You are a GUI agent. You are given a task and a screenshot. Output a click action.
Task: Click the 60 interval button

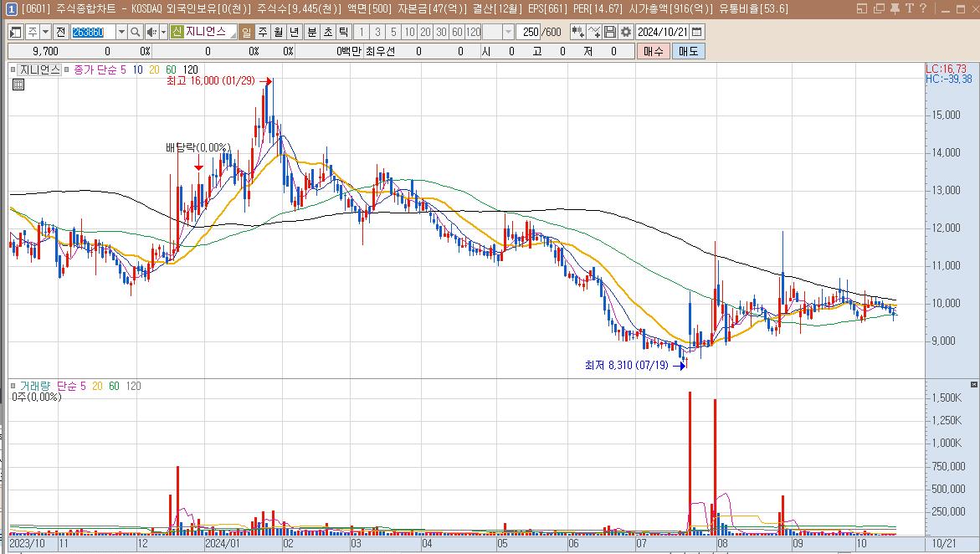(457, 32)
